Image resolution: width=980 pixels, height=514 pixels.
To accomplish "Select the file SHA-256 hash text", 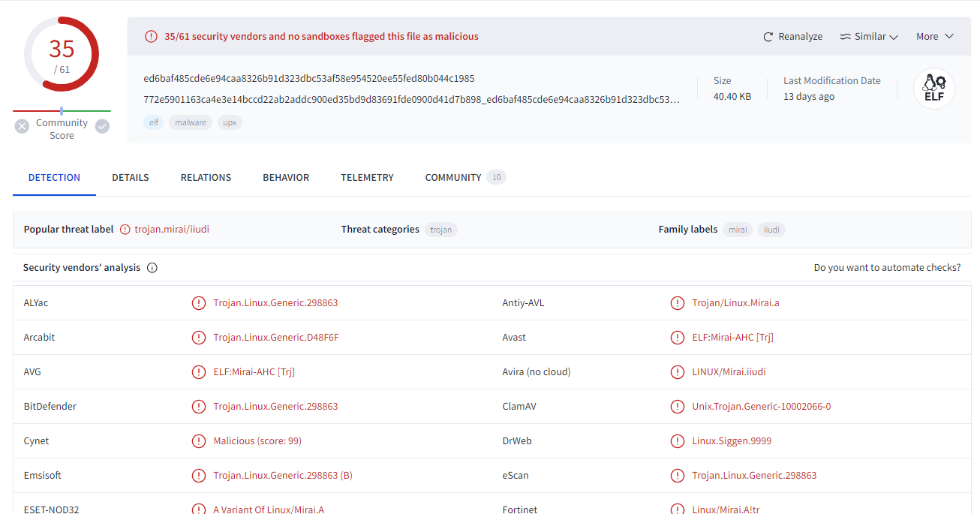I will 308,79.
